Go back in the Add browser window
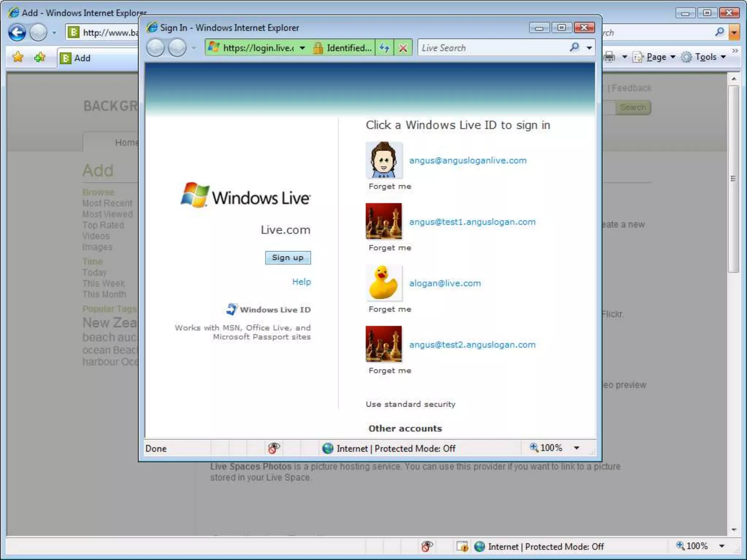This screenshot has width=747, height=560. tap(17, 33)
